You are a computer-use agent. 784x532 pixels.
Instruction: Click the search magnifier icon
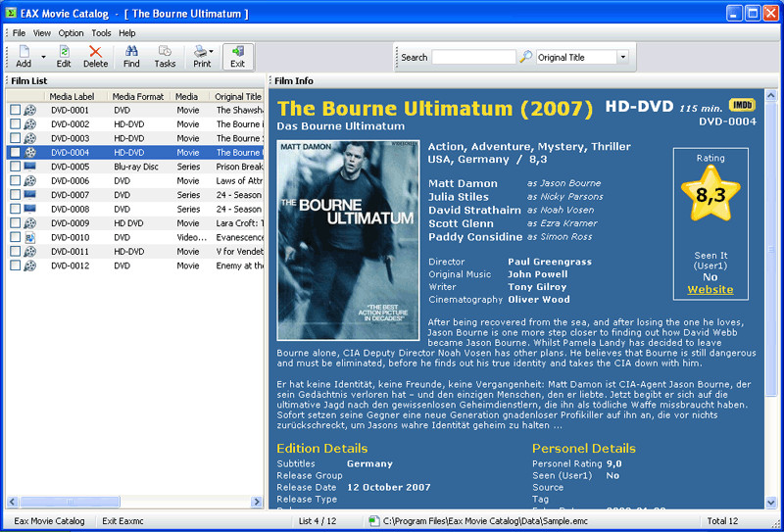525,57
